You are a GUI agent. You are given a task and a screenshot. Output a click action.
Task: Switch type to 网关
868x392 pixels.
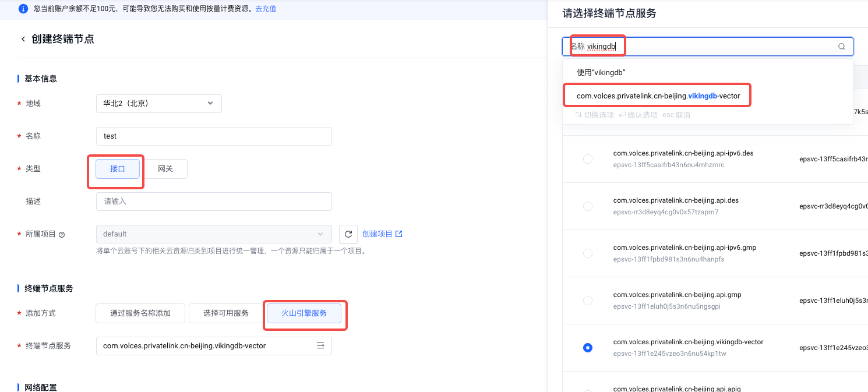(x=165, y=169)
